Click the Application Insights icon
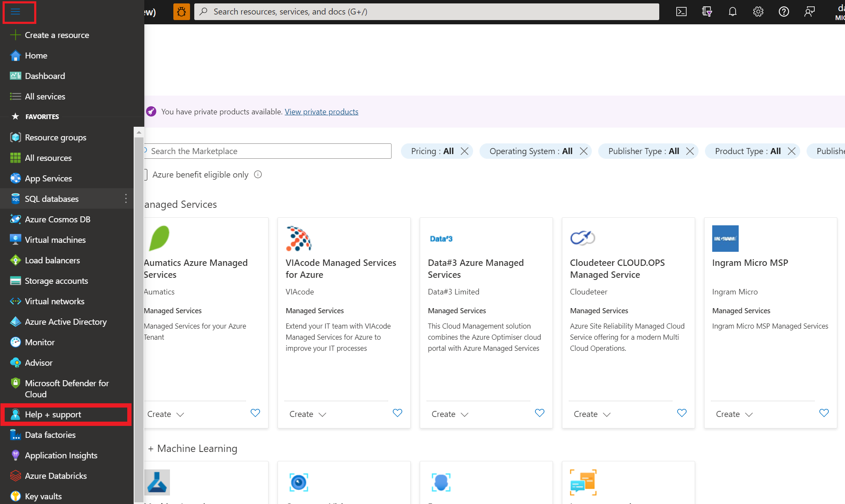 point(15,455)
